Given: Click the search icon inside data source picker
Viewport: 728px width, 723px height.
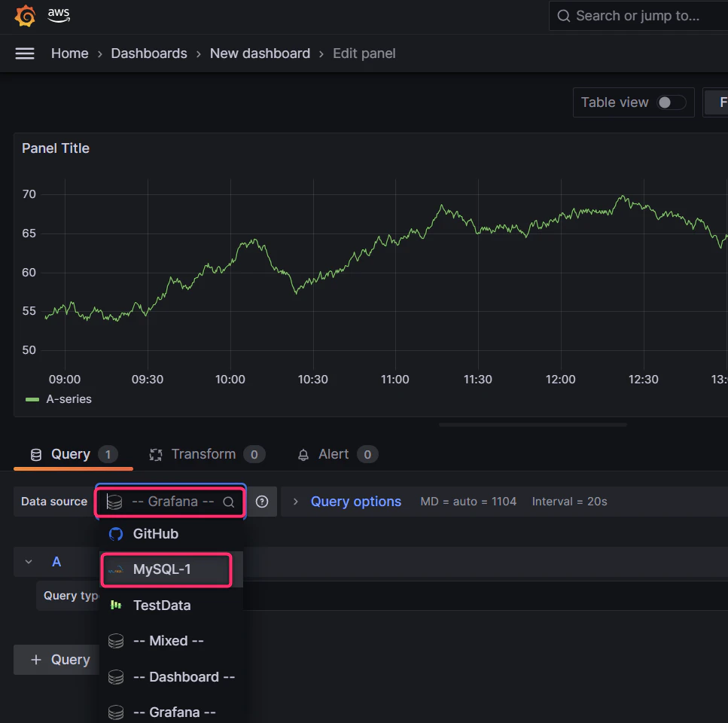Looking at the screenshot, I should click(228, 502).
